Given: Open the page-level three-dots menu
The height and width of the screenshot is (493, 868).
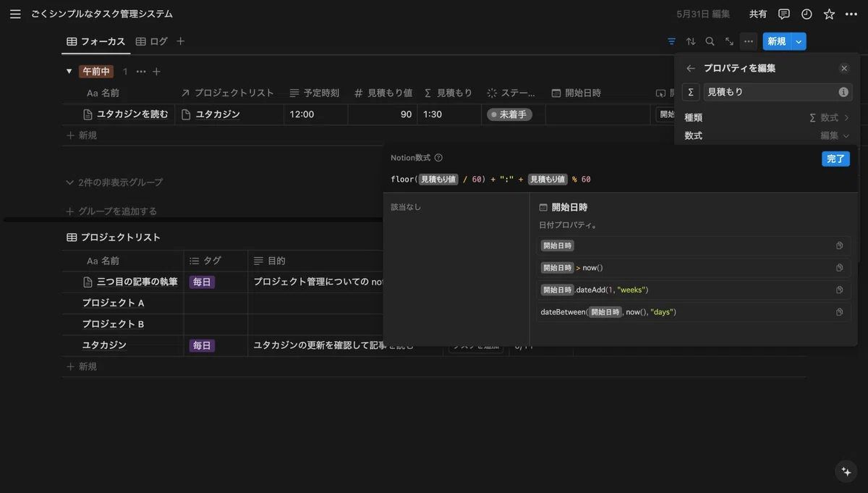Looking at the screenshot, I should 851,14.
